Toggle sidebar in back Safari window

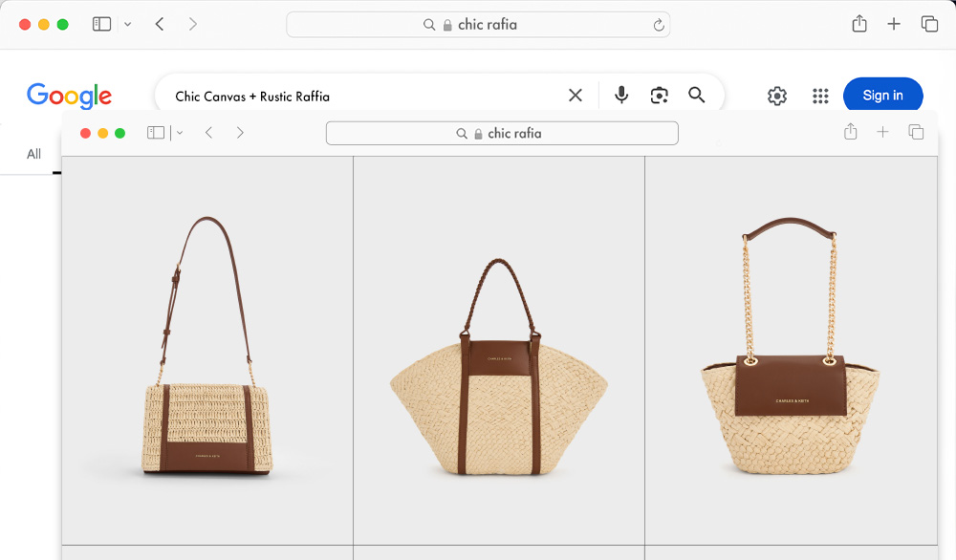(x=101, y=25)
